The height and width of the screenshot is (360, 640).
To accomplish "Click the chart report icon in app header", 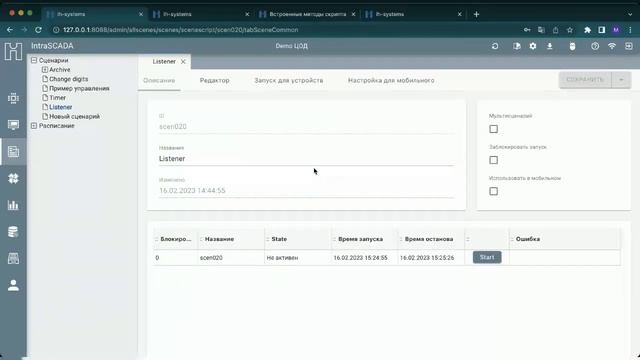I will pos(517,46).
